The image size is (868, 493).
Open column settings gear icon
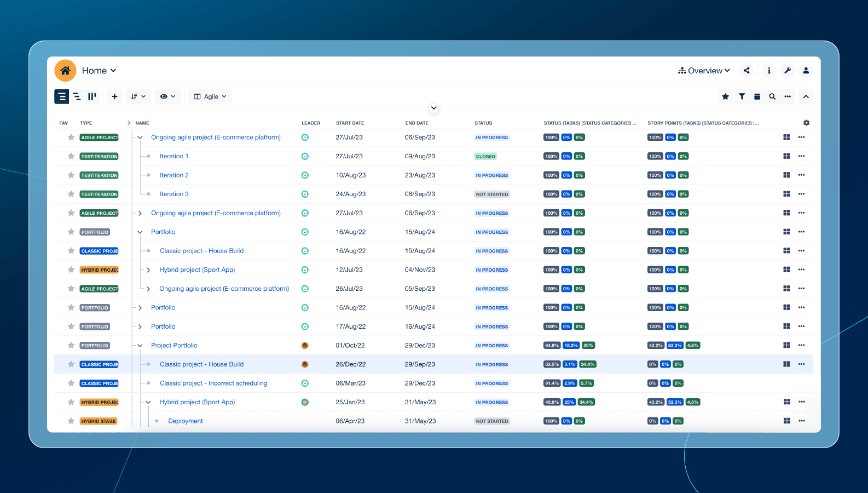point(806,123)
